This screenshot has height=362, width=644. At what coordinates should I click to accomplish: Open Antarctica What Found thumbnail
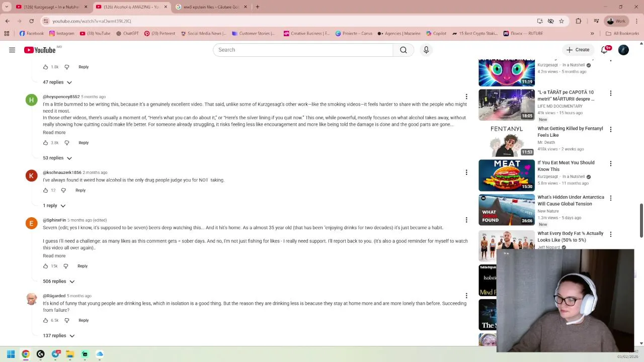click(507, 210)
